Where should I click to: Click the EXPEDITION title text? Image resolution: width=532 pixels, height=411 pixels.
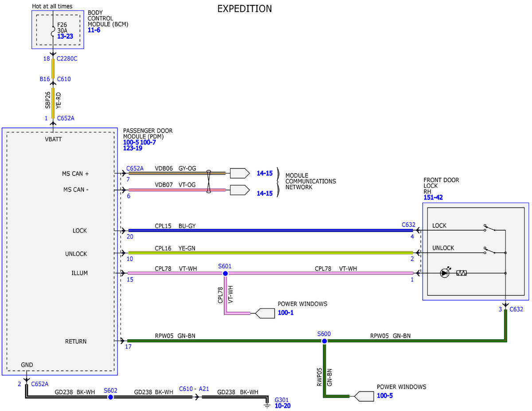pyautogui.click(x=245, y=9)
